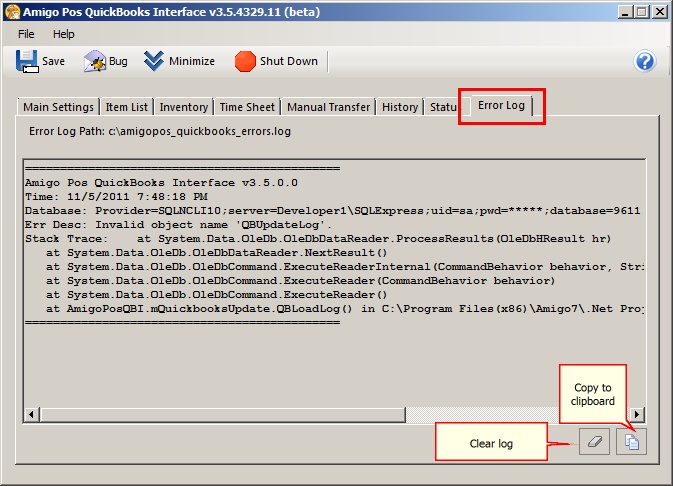Viewport: 673px width, 486px height.
Task: Click the Minimize double-chevron icon
Action: [x=154, y=61]
